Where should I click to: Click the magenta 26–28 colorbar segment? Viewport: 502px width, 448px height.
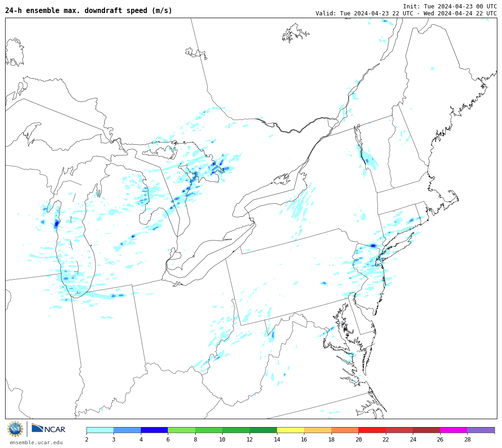coord(454,430)
